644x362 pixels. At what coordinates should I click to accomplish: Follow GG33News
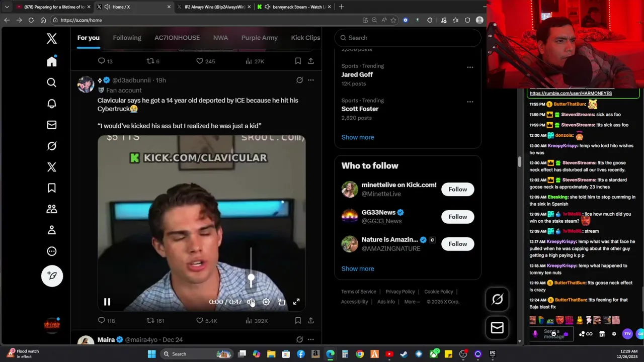[458, 217]
